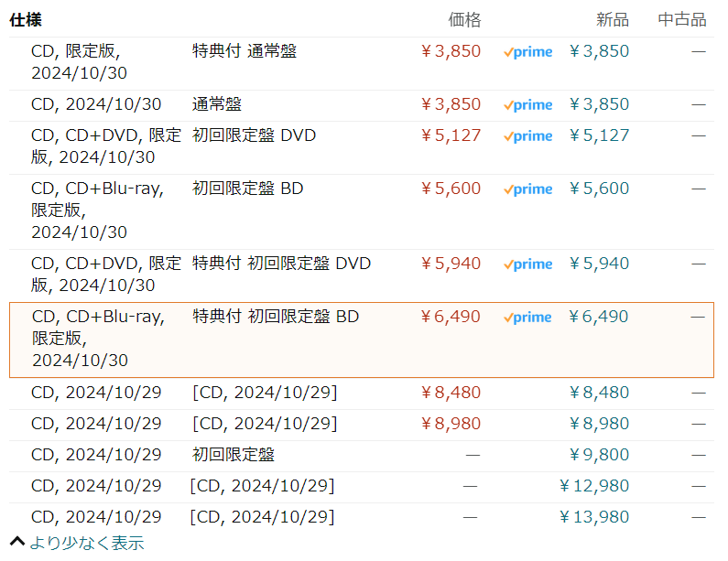Click prime badge on 通常盤 ¥3,850 row
728x561 pixels.
point(527,105)
